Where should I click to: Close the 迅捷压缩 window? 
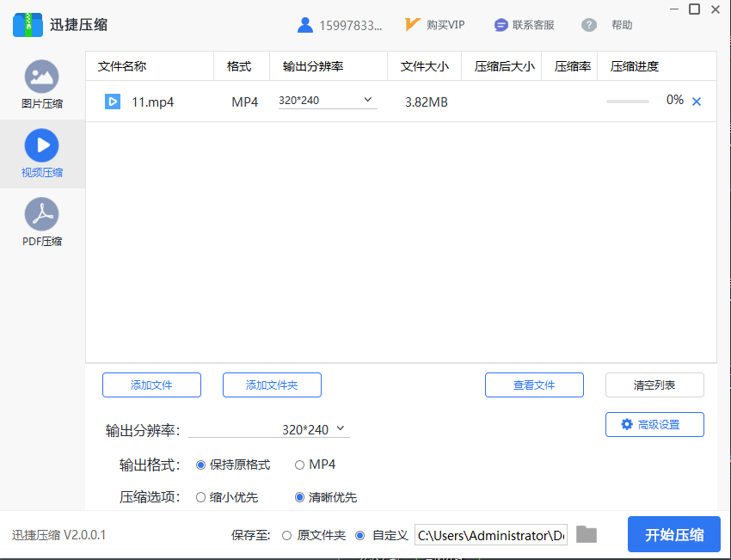pos(716,9)
